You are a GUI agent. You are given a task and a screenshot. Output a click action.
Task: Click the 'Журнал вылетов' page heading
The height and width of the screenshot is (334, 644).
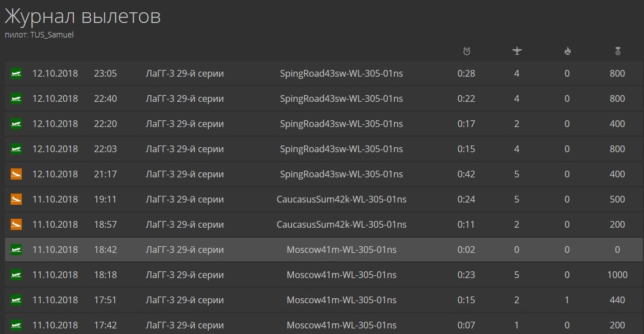[x=83, y=16]
